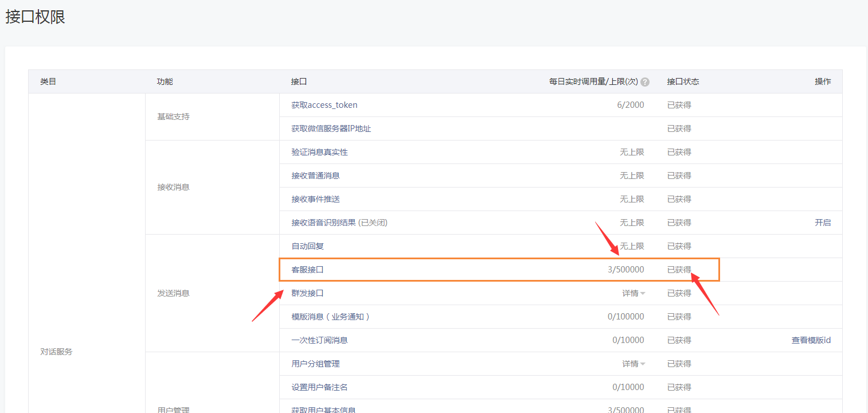This screenshot has width=868, height=413.
Task: Click the 接收语音识别结果 (已关闭) interface name
Action: [x=339, y=223]
